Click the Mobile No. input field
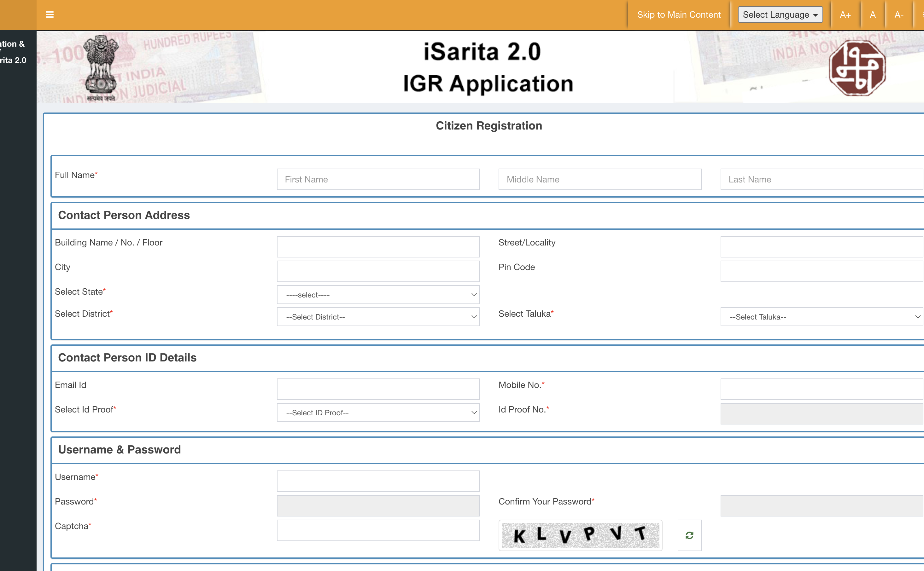This screenshot has height=571, width=924. pyautogui.click(x=822, y=389)
